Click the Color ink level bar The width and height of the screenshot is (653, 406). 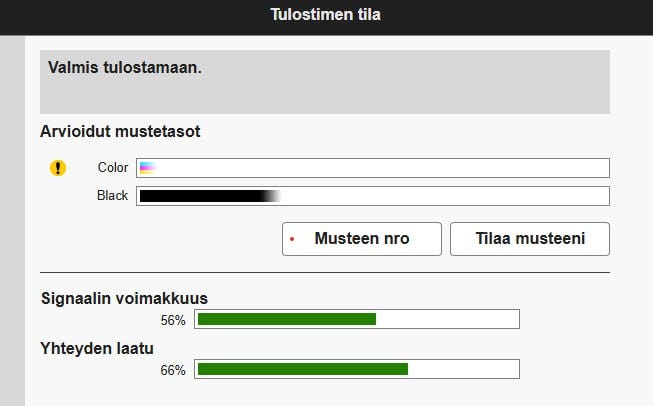point(373,168)
